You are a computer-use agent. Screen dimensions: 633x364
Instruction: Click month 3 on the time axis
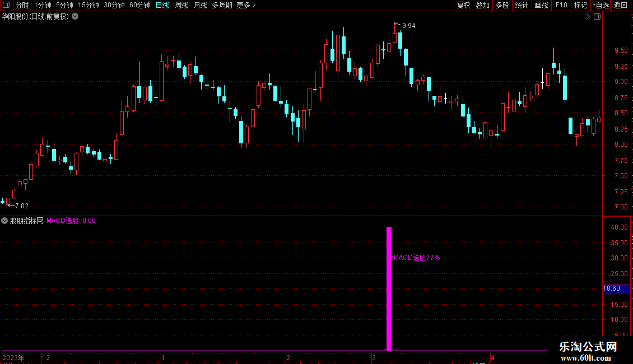coord(374,357)
